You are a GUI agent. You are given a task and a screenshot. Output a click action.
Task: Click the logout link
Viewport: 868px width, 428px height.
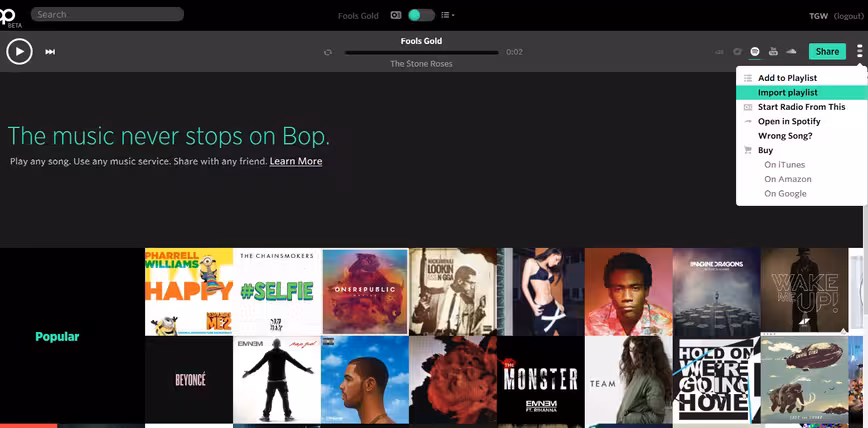[848, 16]
